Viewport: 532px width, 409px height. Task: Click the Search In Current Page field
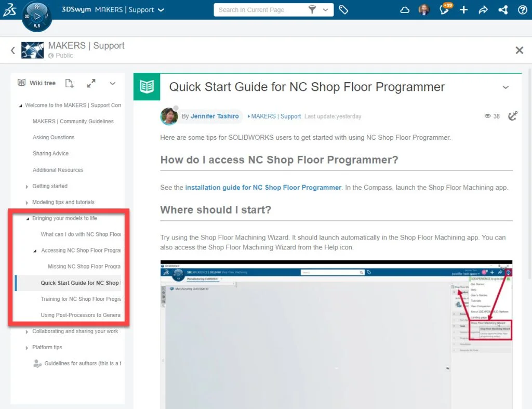pos(260,10)
